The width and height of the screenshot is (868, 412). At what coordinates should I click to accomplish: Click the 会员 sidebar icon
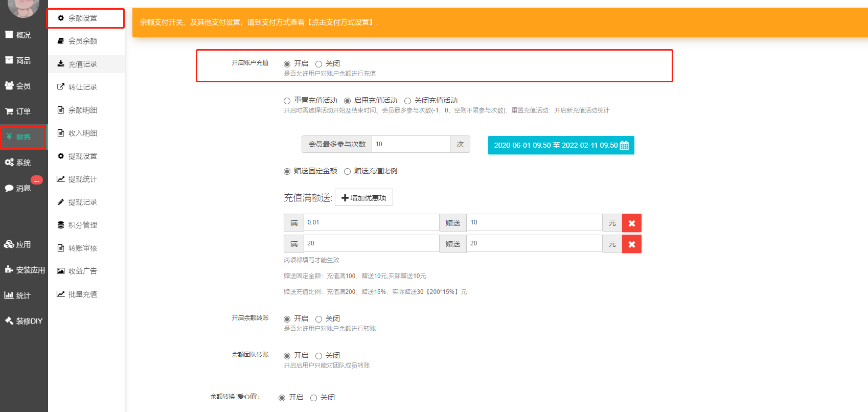coord(9,86)
